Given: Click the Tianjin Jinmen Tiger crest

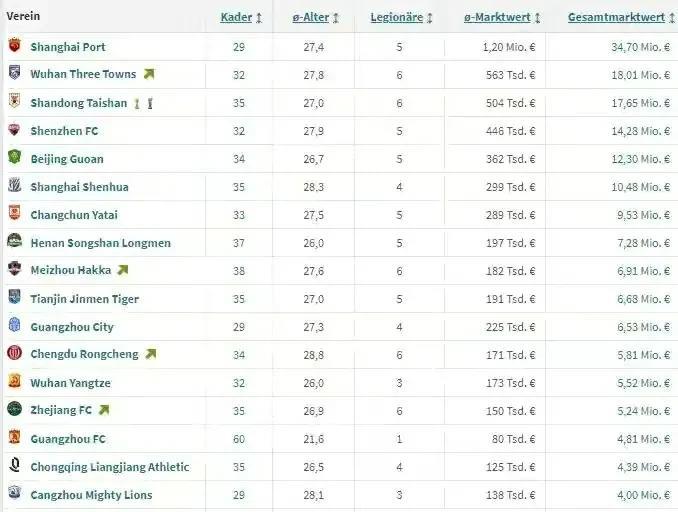Looking at the screenshot, I should 14,297.
